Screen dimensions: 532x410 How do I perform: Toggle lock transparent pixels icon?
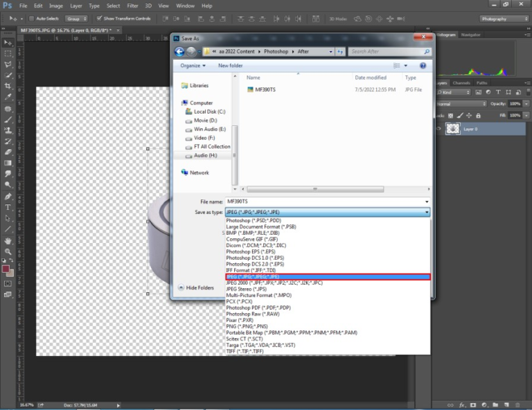(450, 116)
